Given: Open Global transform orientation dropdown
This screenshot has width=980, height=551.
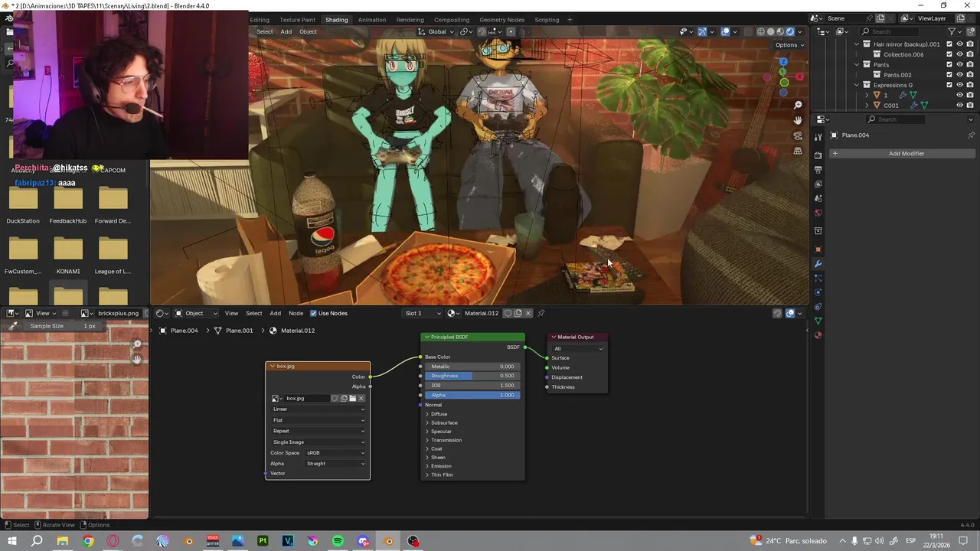Looking at the screenshot, I should pyautogui.click(x=437, y=31).
